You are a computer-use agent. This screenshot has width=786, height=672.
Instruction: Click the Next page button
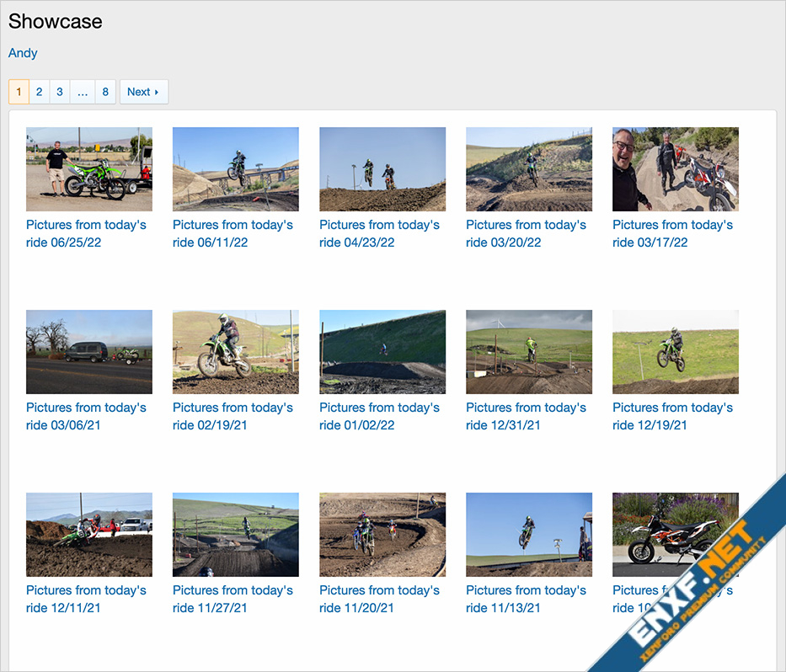point(144,92)
